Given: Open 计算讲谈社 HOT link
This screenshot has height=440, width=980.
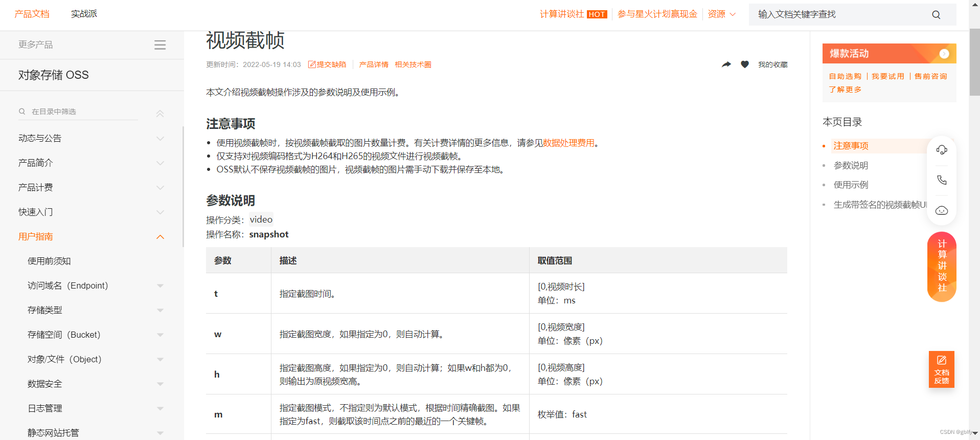Looking at the screenshot, I should [573, 14].
